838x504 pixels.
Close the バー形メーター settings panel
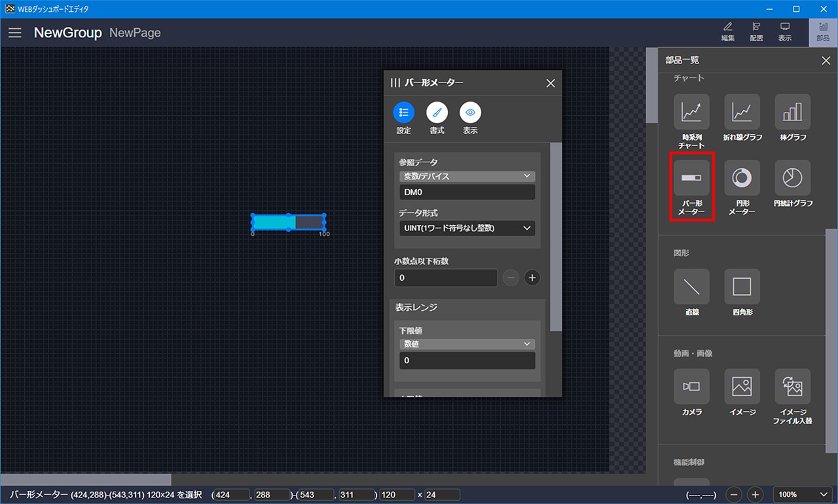(x=551, y=83)
